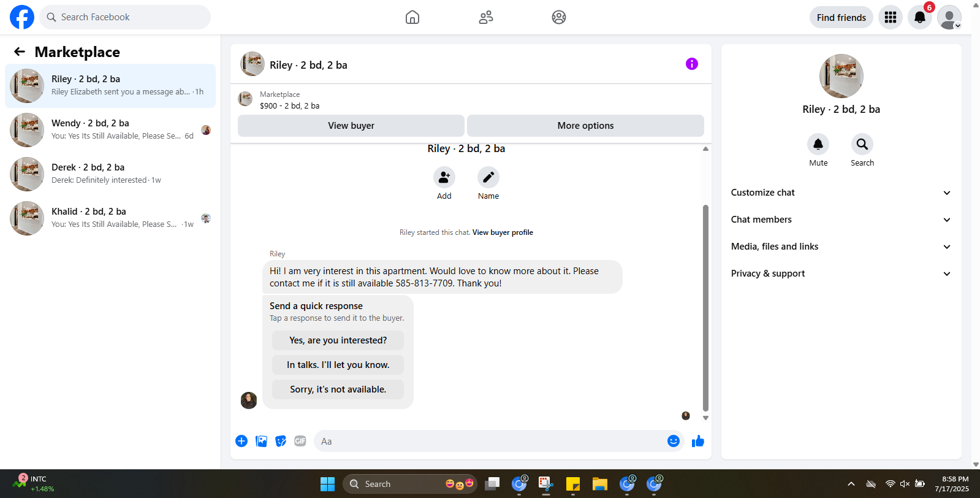This screenshot has height=498, width=980.
Task: Open the Derek conversation
Action: coord(110,174)
